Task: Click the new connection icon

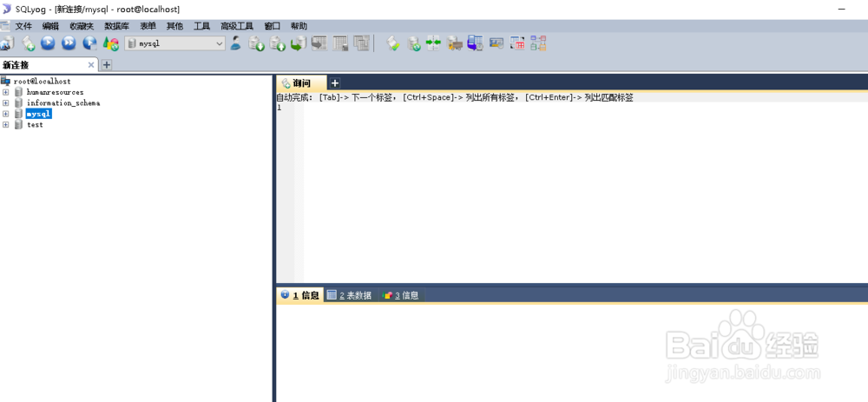Action: (6, 43)
